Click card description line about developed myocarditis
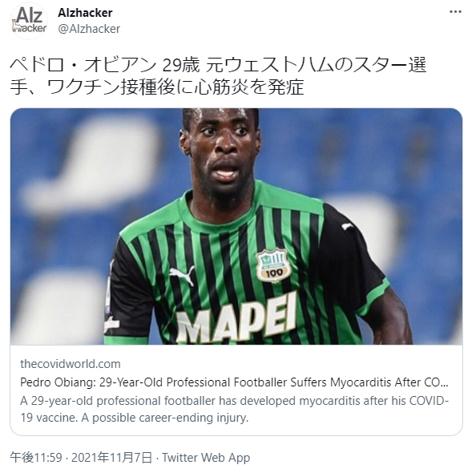 (x=234, y=401)
